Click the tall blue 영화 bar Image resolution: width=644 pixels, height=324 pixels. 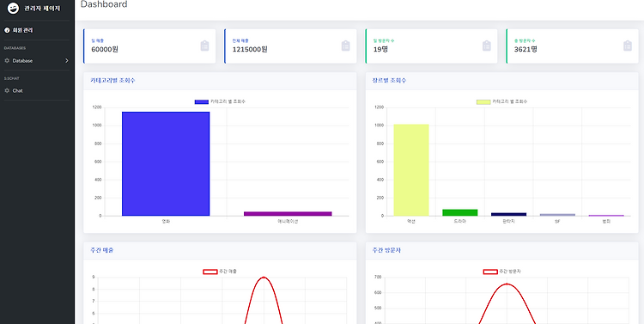pyautogui.click(x=166, y=163)
